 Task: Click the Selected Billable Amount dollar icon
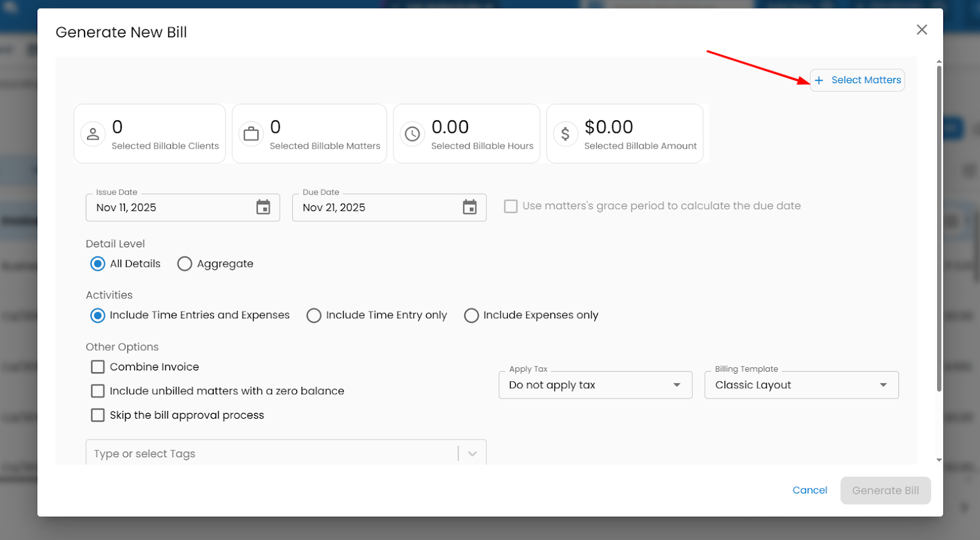pos(565,133)
